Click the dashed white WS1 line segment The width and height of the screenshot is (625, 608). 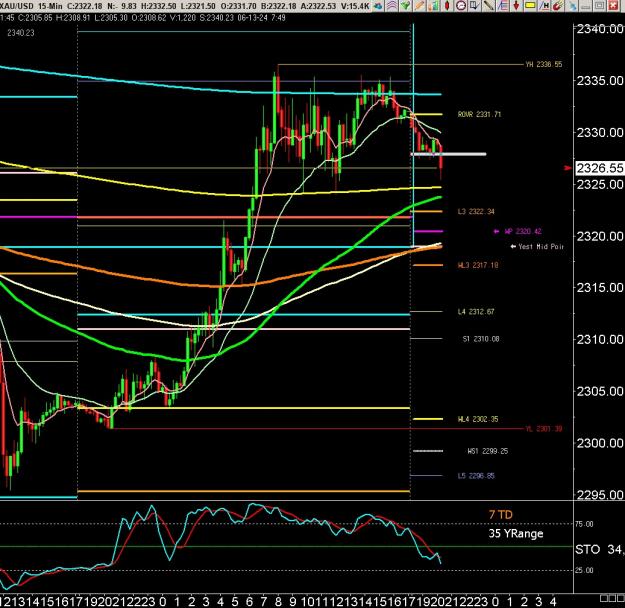(428, 451)
